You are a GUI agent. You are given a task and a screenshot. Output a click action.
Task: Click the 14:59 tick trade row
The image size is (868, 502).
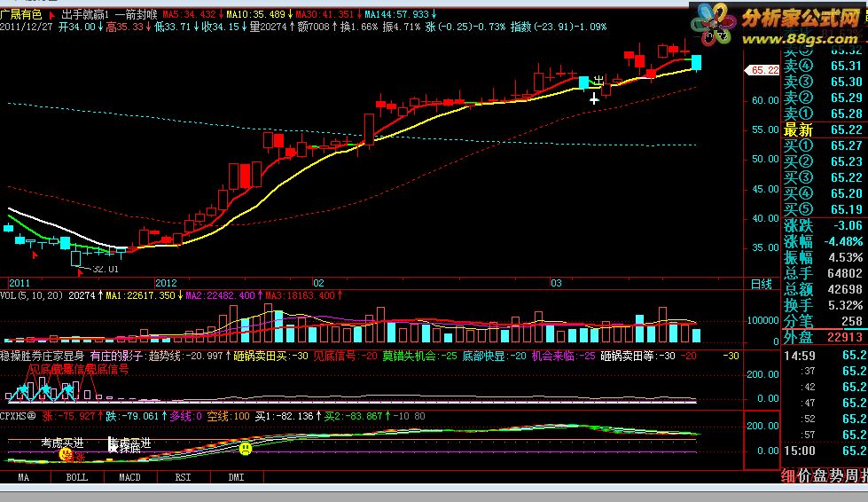825,356
